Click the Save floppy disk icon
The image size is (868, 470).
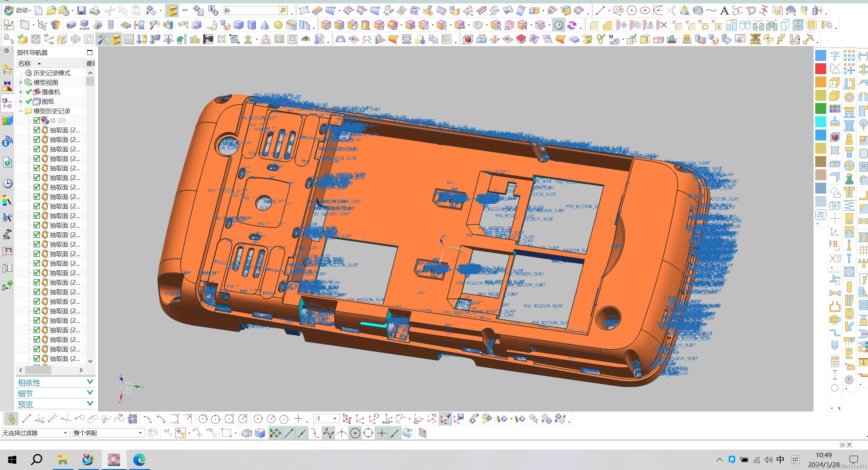point(81,11)
